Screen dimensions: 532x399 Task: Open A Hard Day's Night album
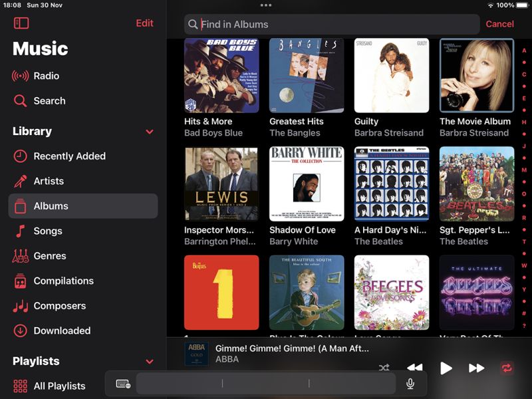click(392, 184)
